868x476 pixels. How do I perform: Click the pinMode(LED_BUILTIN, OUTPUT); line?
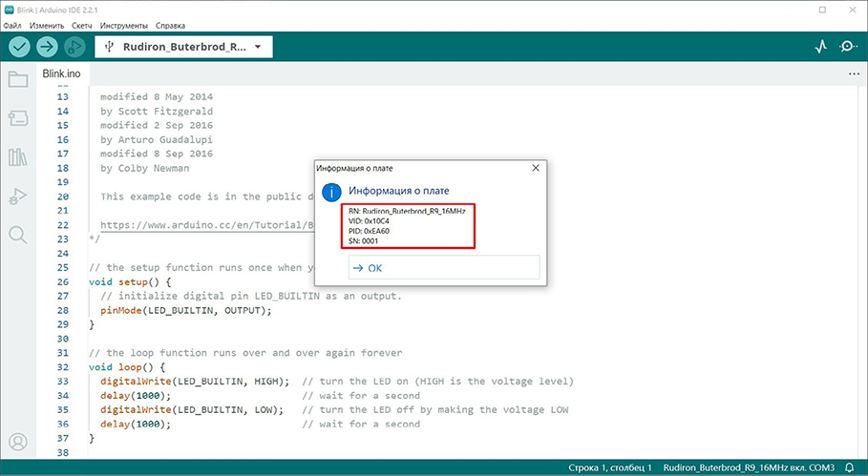(x=186, y=310)
